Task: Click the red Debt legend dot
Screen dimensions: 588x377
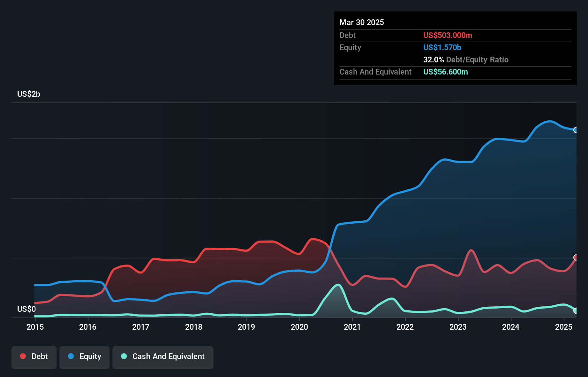Action: [x=23, y=356]
